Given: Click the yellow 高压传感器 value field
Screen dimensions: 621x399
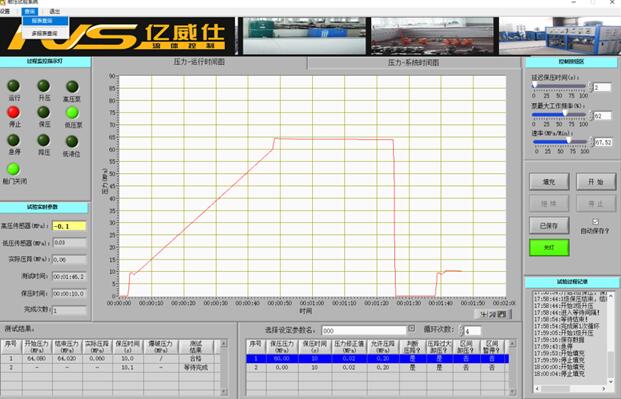Looking at the screenshot, I should click(x=69, y=226).
